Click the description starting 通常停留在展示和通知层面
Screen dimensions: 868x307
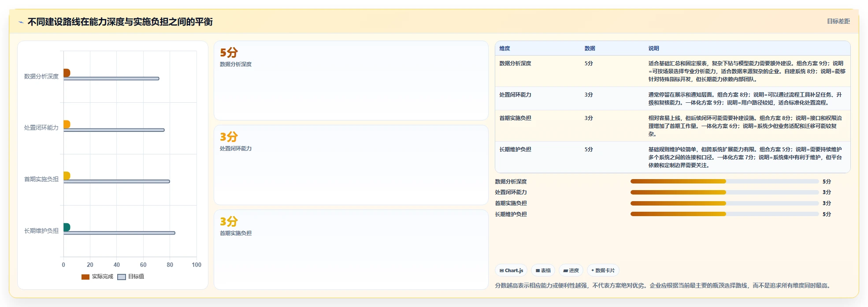coord(745,99)
